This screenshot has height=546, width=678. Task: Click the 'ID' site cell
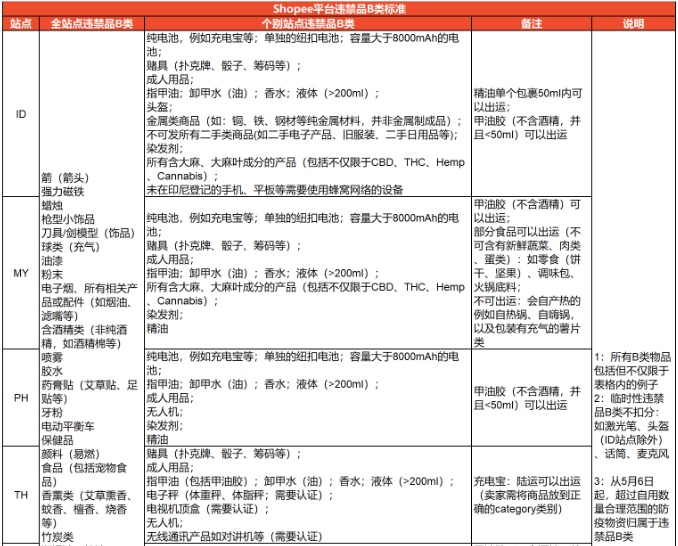tap(21, 114)
